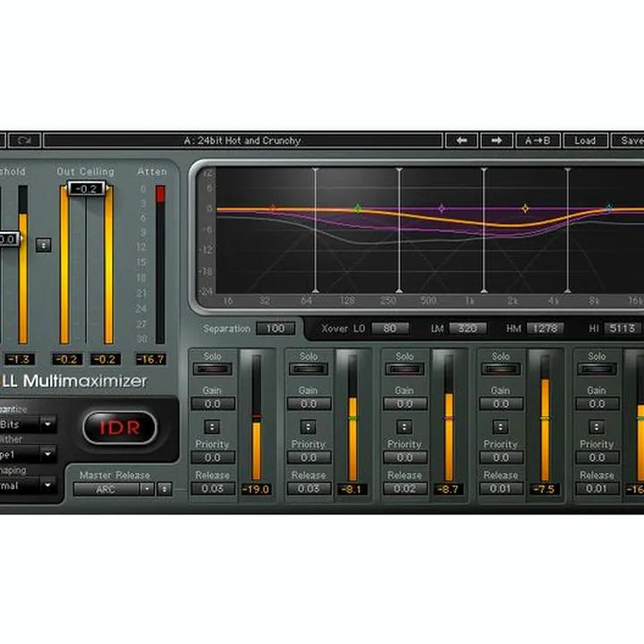Grab the Out Ceiling handle showing -0.2
The height and width of the screenshot is (644, 644).
point(87,189)
